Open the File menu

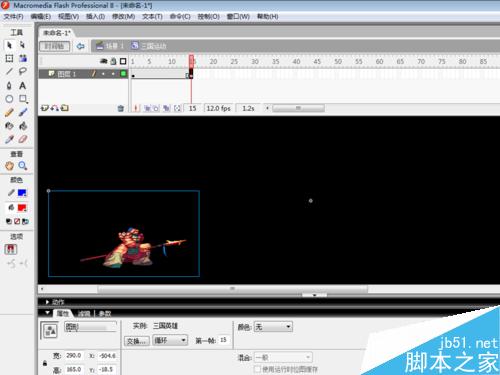(13, 16)
